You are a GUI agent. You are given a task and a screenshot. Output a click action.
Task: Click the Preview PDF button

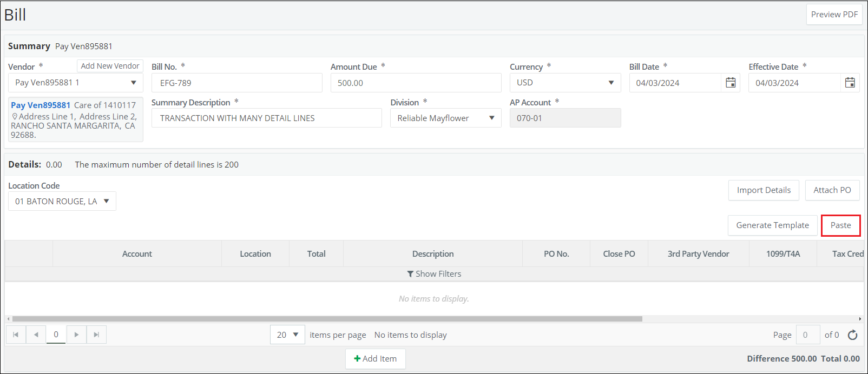834,15
